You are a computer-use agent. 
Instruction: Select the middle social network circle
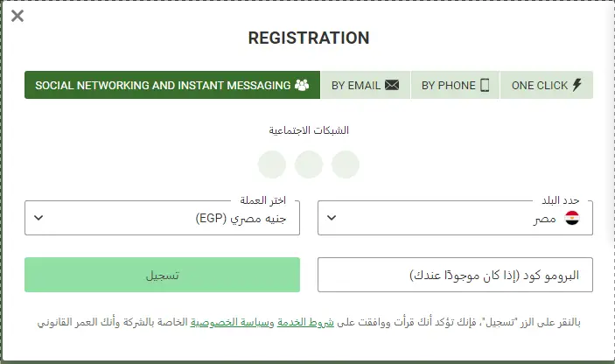pyautogui.click(x=309, y=164)
